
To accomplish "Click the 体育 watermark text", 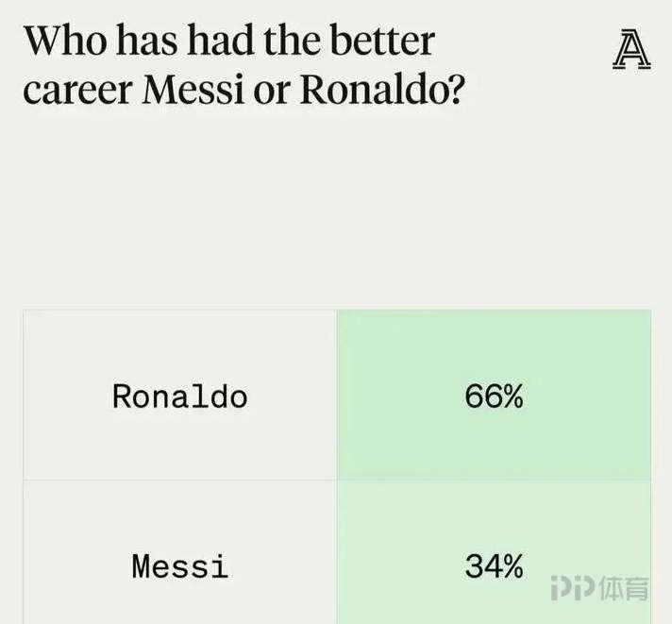I will click(x=624, y=589).
